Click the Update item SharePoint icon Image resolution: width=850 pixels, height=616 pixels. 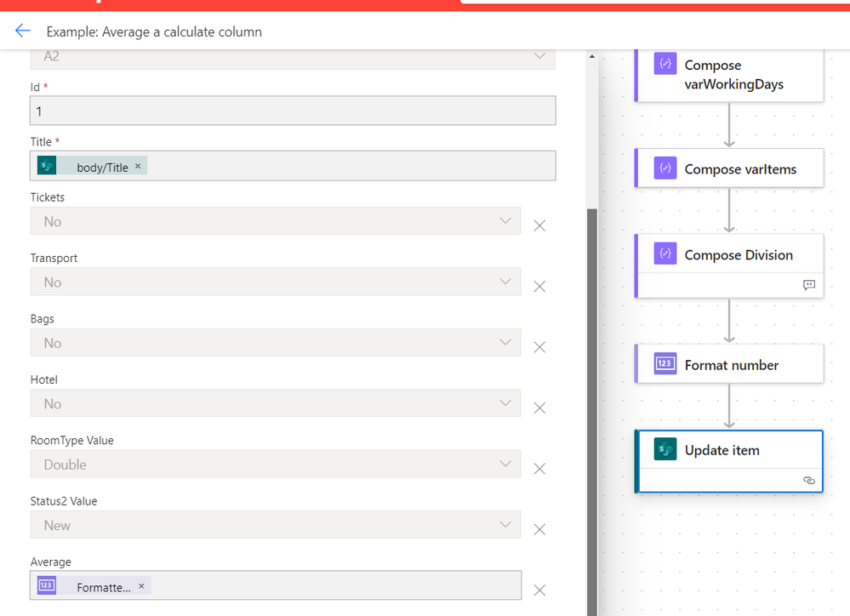(665, 449)
